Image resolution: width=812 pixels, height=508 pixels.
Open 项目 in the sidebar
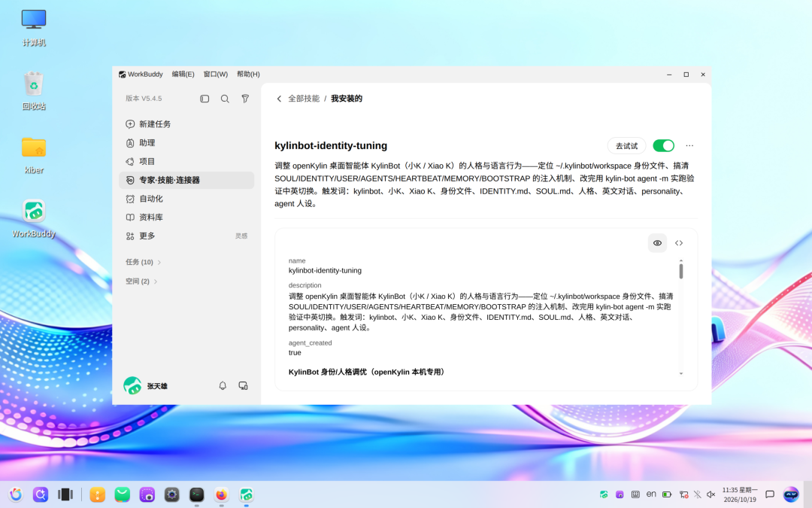[x=186, y=161]
